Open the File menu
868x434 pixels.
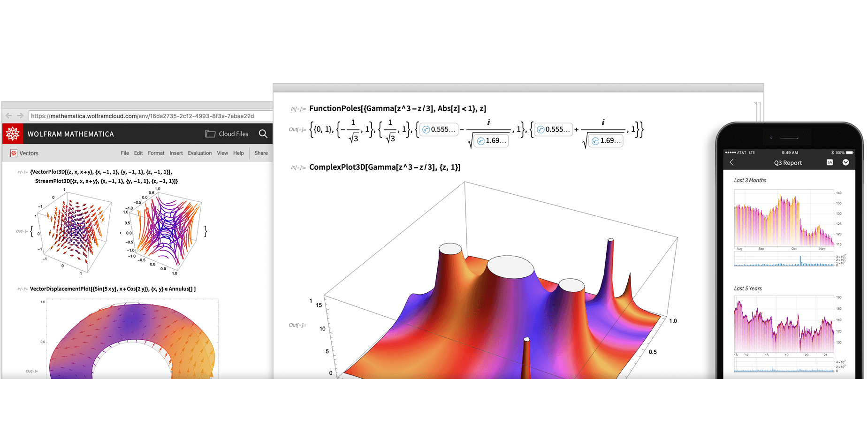coord(124,153)
